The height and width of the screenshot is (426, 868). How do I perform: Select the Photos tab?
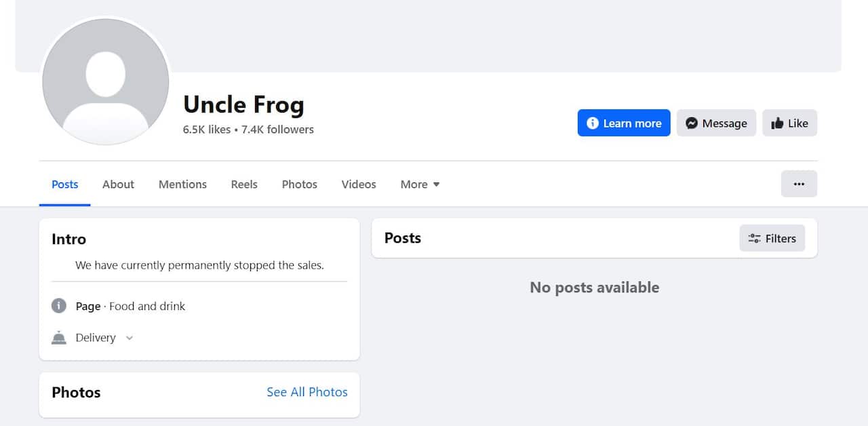pyautogui.click(x=299, y=185)
